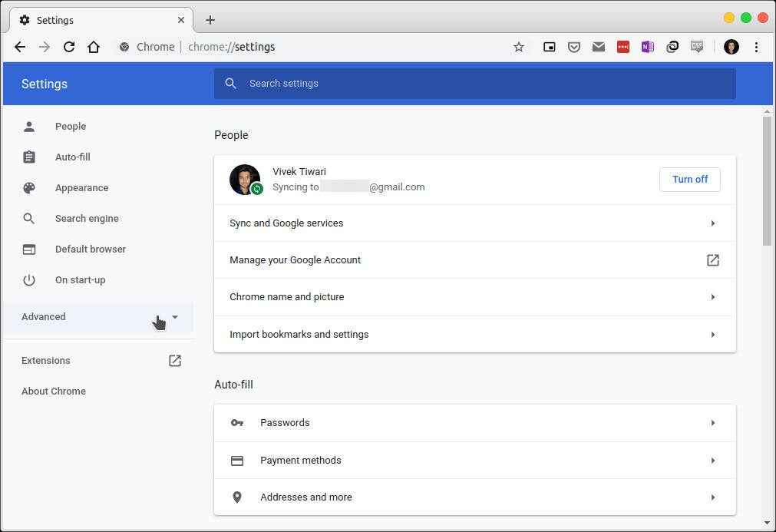This screenshot has height=532, width=776.
Task: Click the Passwords key icon
Action: click(237, 423)
